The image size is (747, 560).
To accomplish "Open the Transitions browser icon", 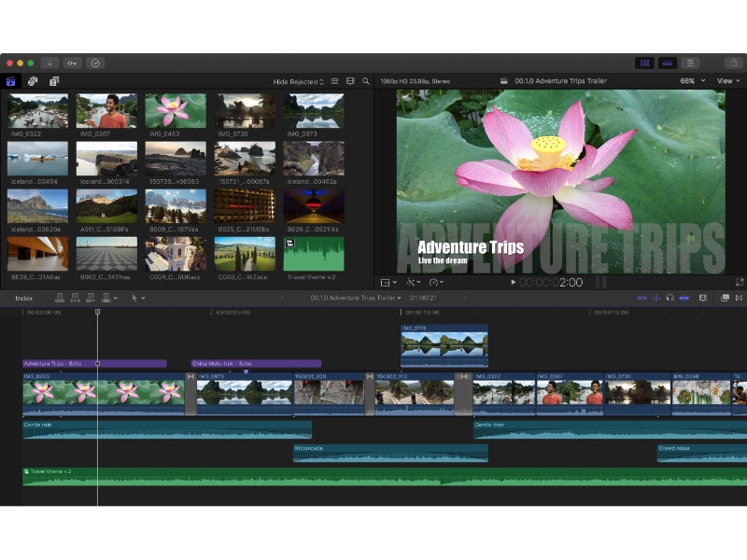I will [739, 298].
